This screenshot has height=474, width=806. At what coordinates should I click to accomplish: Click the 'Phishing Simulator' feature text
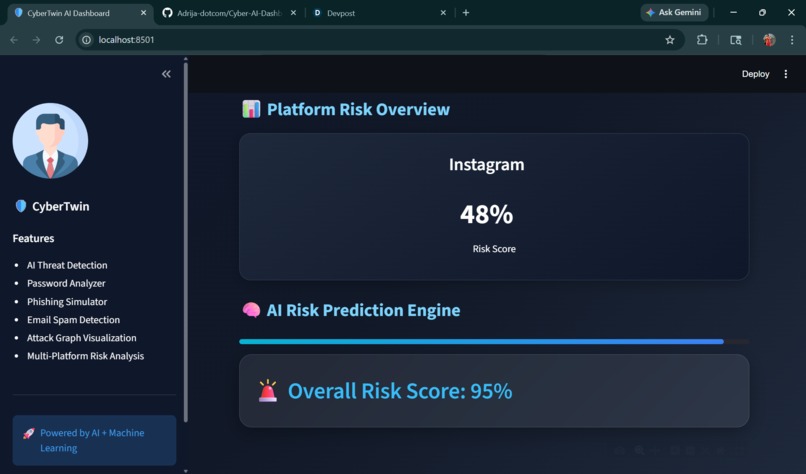pos(67,302)
